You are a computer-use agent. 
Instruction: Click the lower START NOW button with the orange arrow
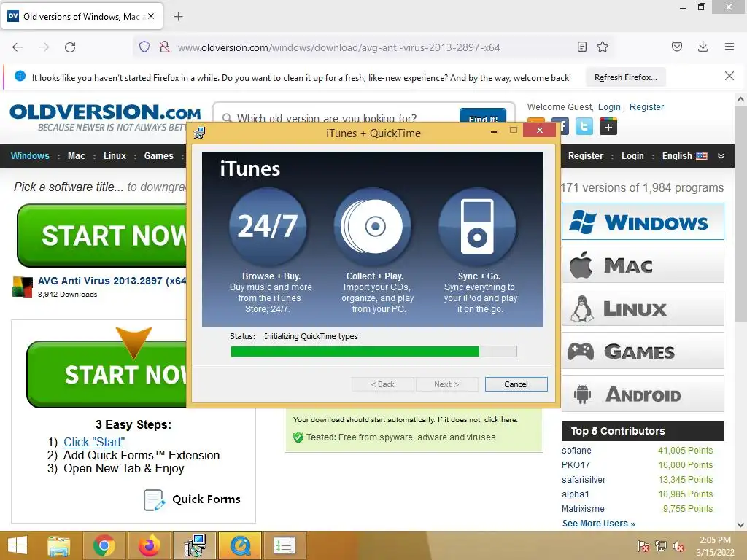[107, 374]
